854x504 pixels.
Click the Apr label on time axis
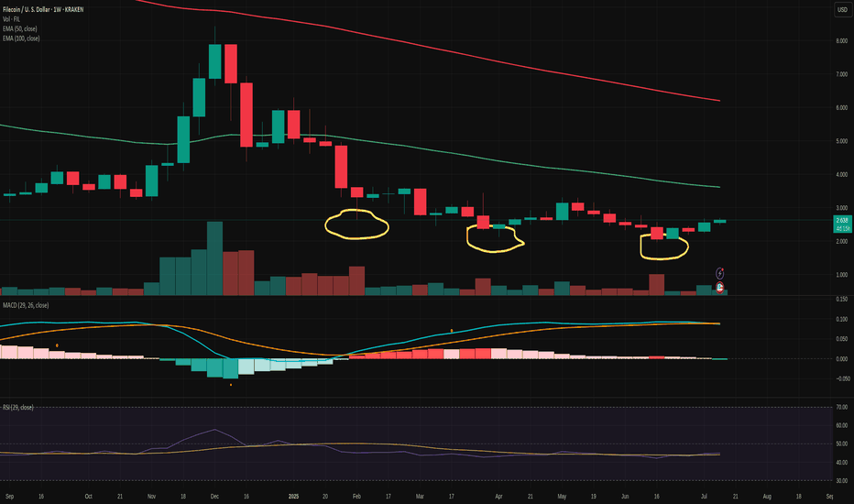[x=498, y=497]
